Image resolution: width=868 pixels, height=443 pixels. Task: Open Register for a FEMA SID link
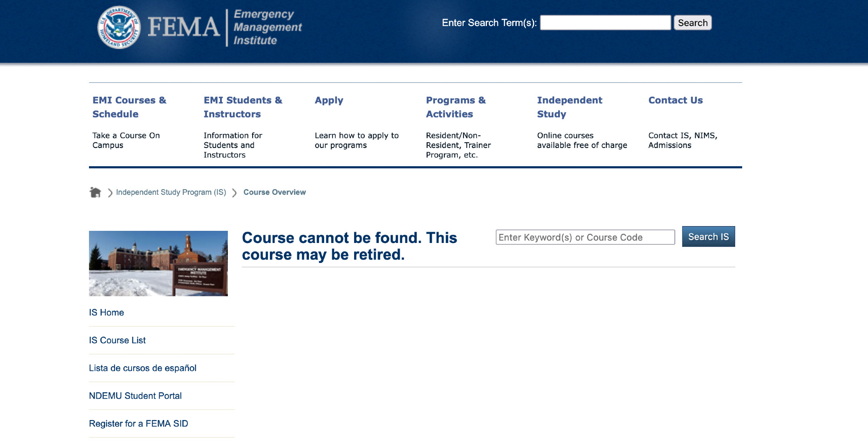coord(138,423)
